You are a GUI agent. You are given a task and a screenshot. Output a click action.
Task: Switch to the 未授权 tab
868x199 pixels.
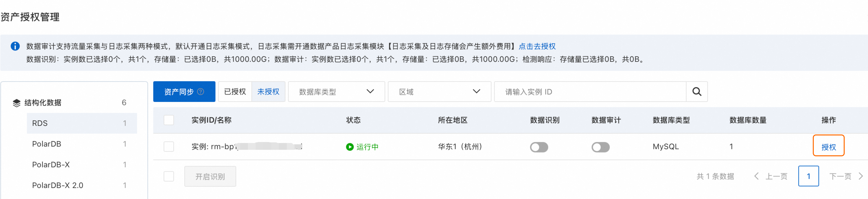click(x=268, y=92)
